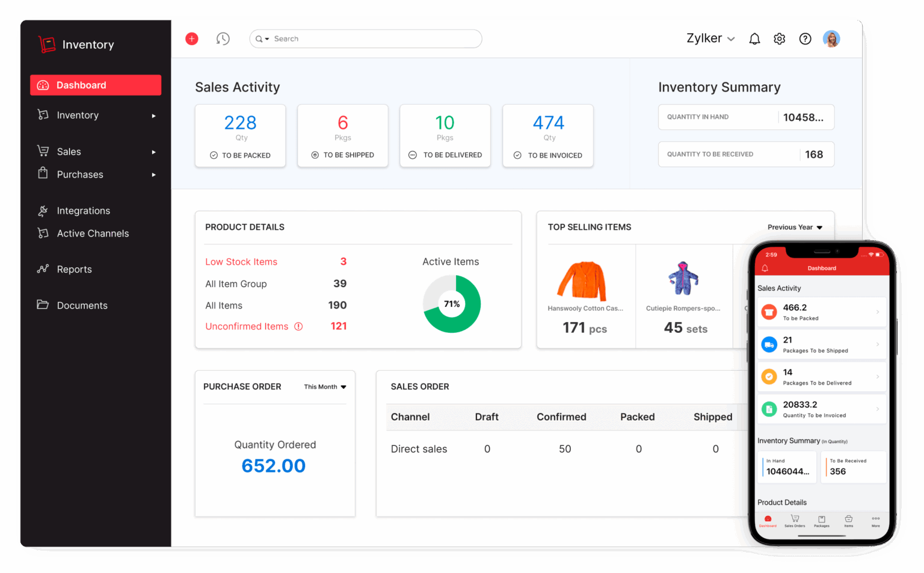Expand the Purchases sidebar submenu arrow
The height and width of the screenshot is (573, 924).
click(x=154, y=175)
